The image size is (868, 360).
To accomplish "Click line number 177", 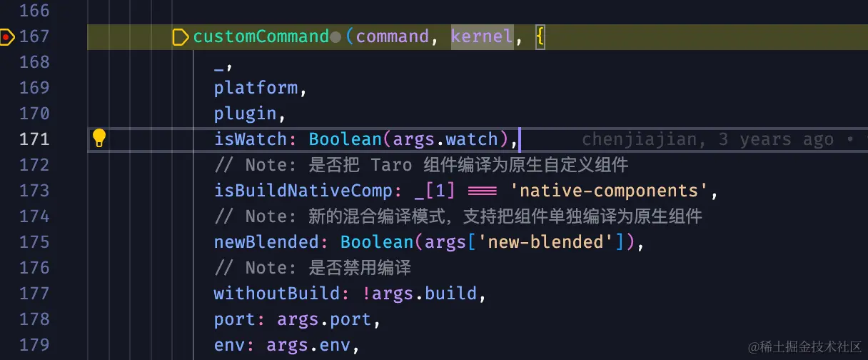I will [x=35, y=294].
